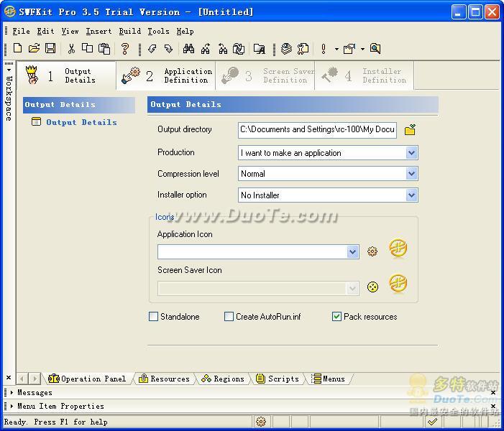This screenshot has height=431, width=504.
Task: Click the box with arrow toolbar icon
Action: [349, 49]
